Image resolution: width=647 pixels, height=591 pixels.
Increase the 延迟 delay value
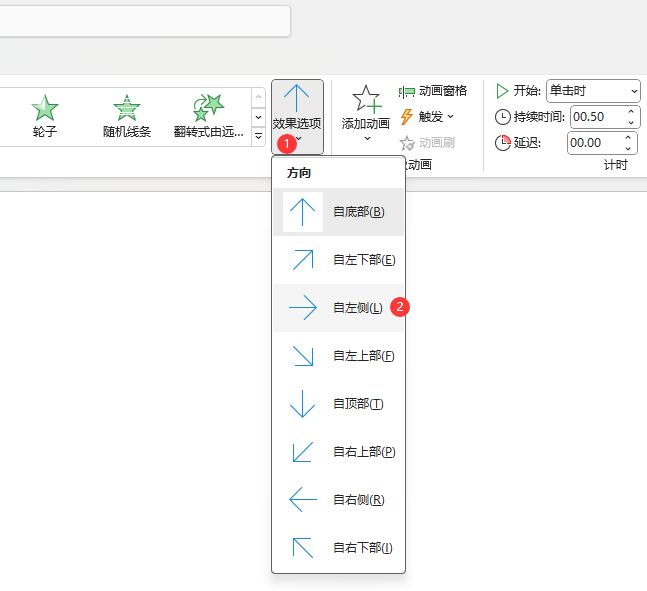(x=628, y=137)
